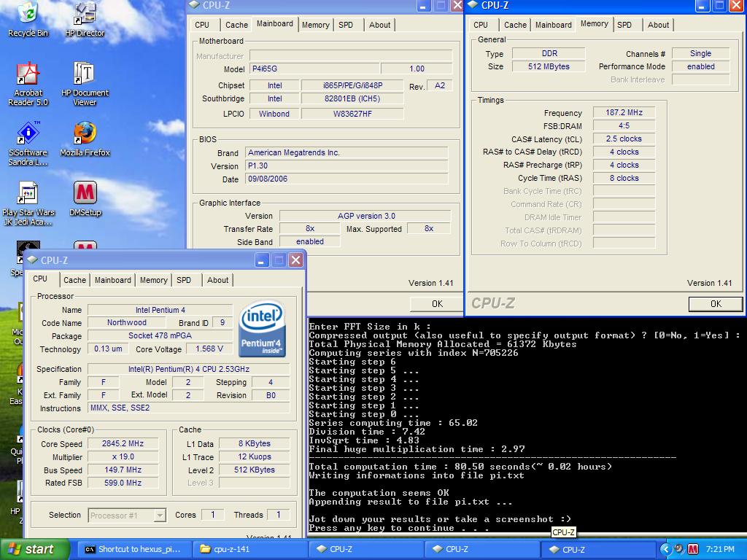747x560 pixels.
Task: Click the 4:5 FSB:DRAM ratio value
Action: 624,125
